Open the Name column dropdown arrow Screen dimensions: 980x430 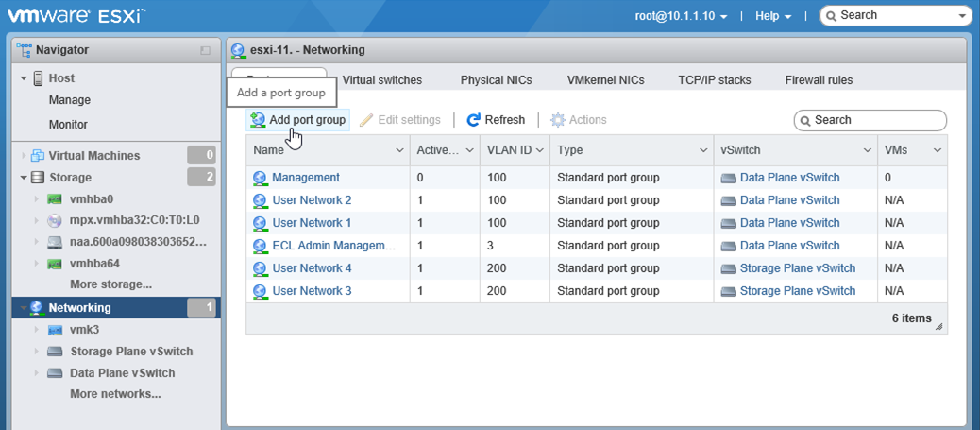point(399,150)
